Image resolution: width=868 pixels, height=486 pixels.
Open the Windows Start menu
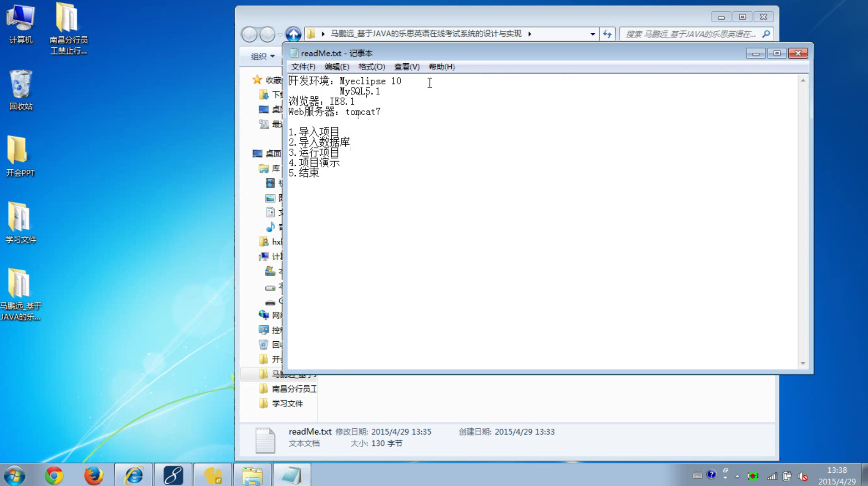pyautogui.click(x=15, y=476)
